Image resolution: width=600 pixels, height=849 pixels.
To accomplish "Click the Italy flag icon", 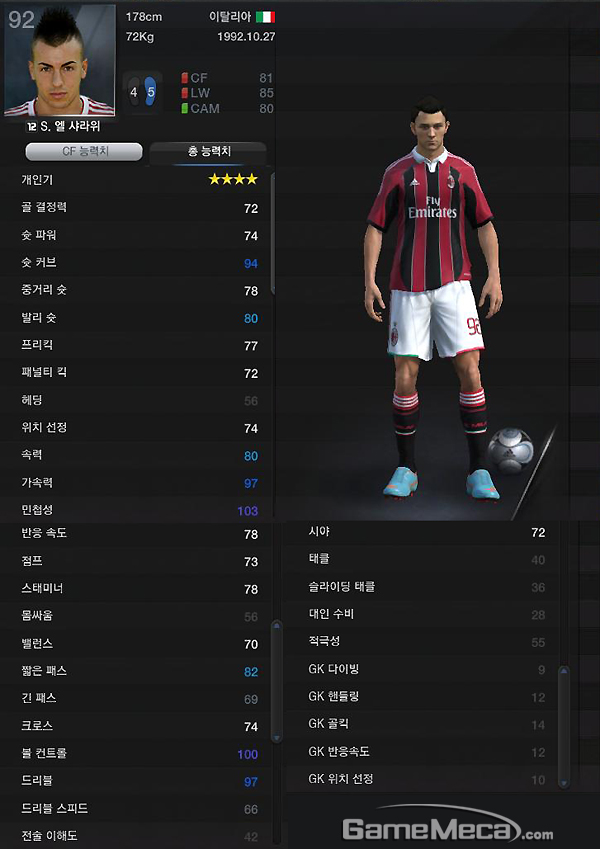I will 265,17.
